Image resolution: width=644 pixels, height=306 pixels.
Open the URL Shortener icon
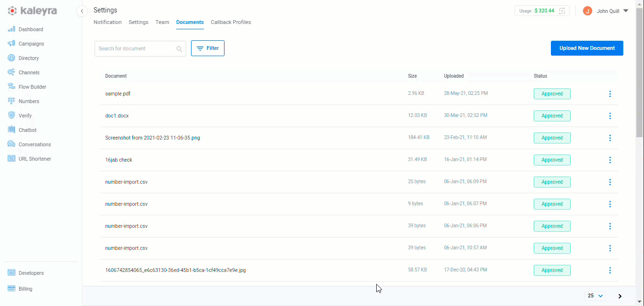[x=12, y=159]
